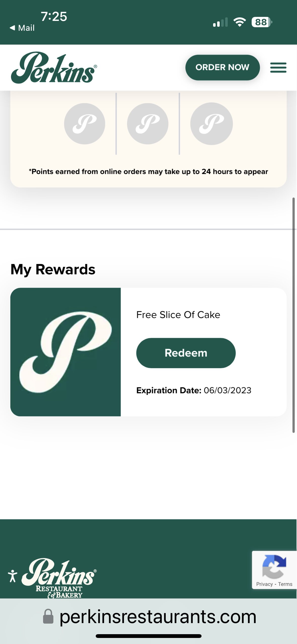Open the reCAPTCHA Privacy link

pyautogui.click(x=264, y=584)
